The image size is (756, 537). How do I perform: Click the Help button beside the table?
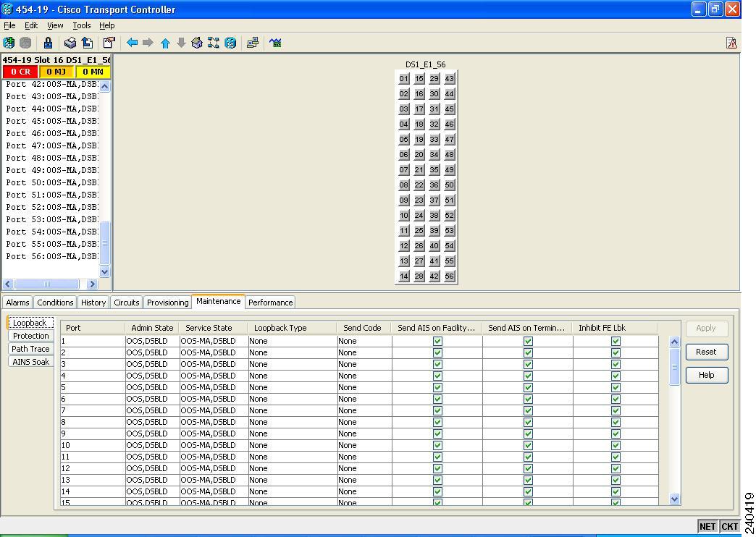[706, 375]
